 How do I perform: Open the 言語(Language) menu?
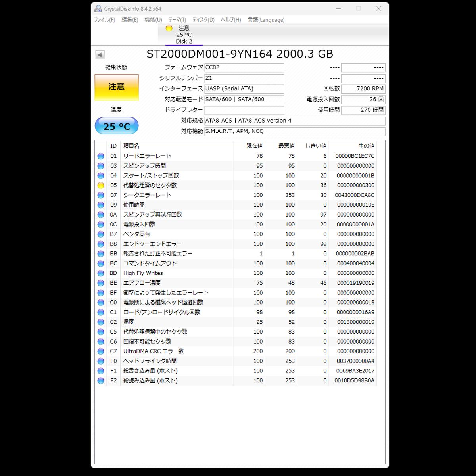(266, 20)
